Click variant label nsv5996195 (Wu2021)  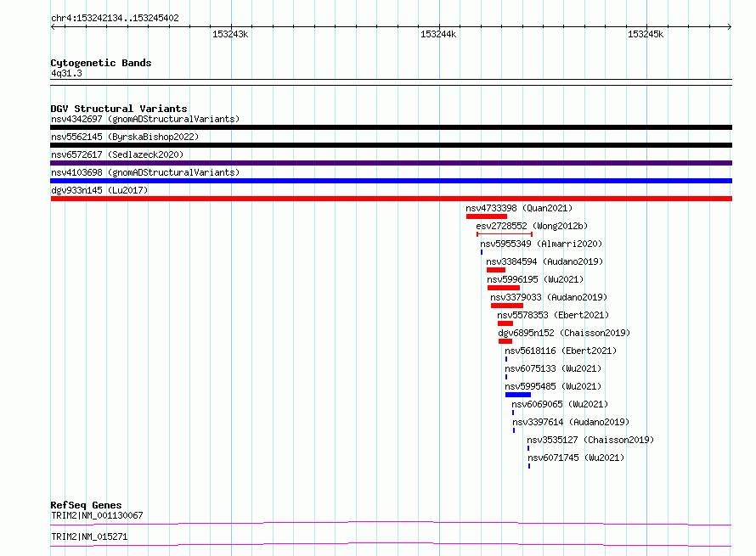(x=535, y=279)
